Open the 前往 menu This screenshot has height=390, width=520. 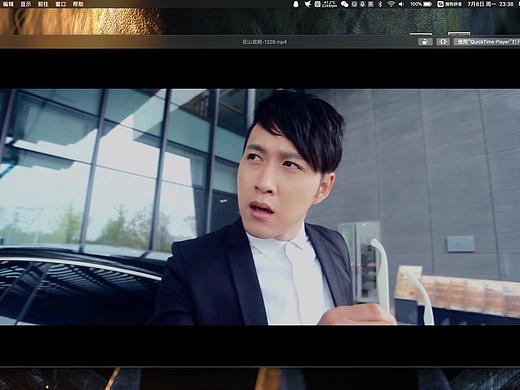pyautogui.click(x=43, y=4)
